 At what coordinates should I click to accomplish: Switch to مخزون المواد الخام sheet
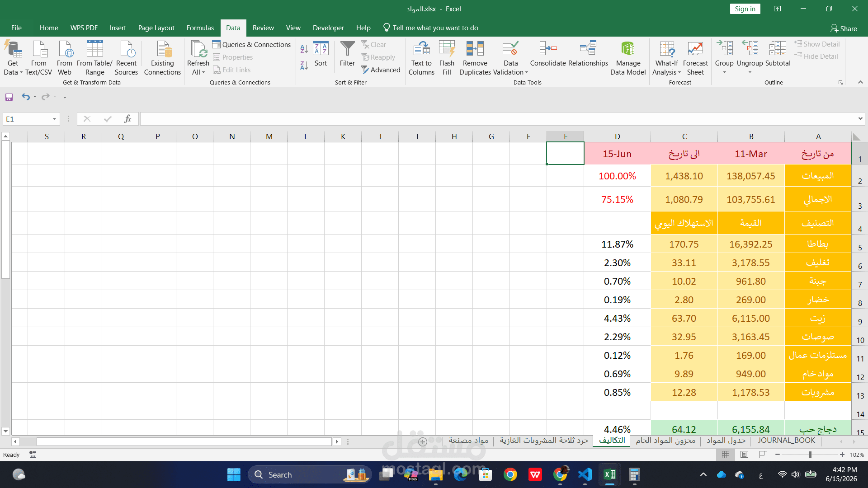(665, 441)
